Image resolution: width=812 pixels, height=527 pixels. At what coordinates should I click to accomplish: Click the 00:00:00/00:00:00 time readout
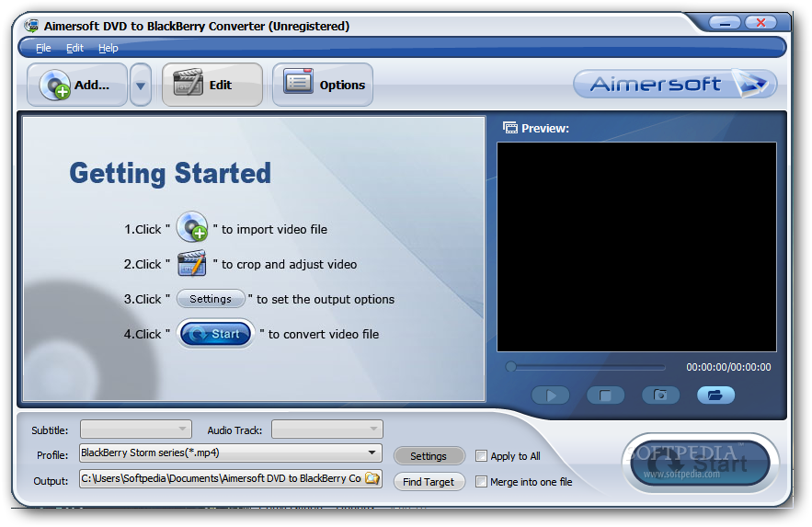pyautogui.click(x=728, y=367)
